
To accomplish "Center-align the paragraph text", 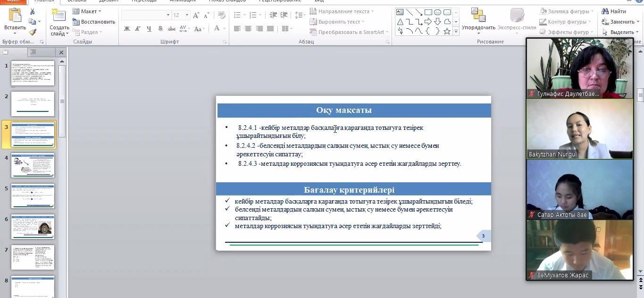I will 248,29.
